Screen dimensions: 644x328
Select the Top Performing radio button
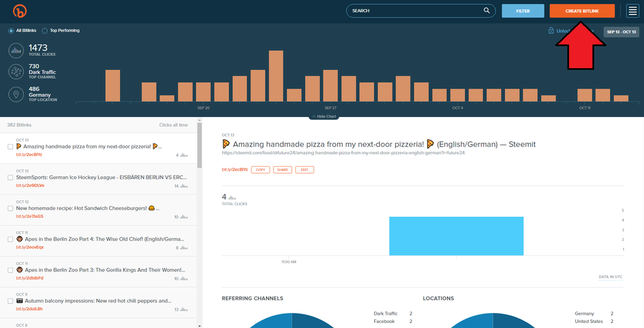point(45,30)
